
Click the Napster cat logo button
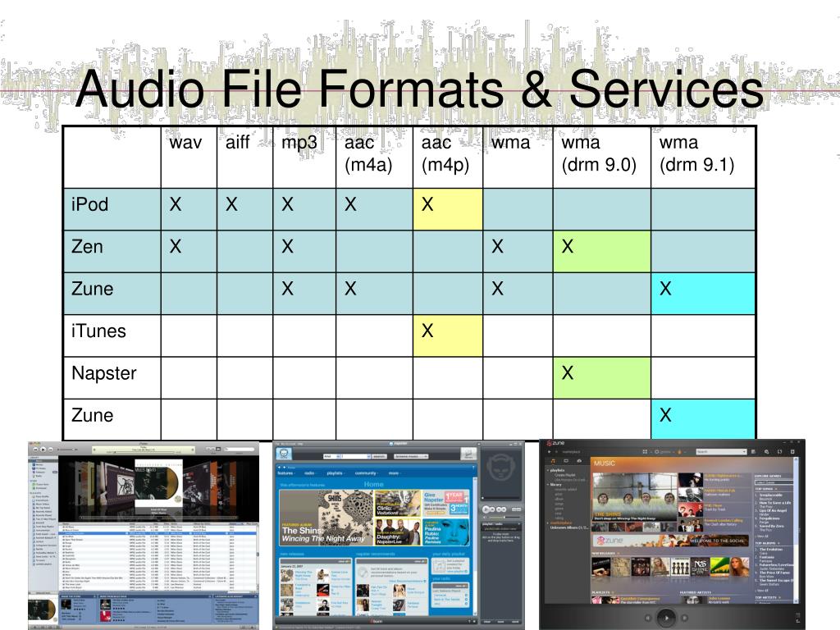pyautogui.click(x=284, y=454)
